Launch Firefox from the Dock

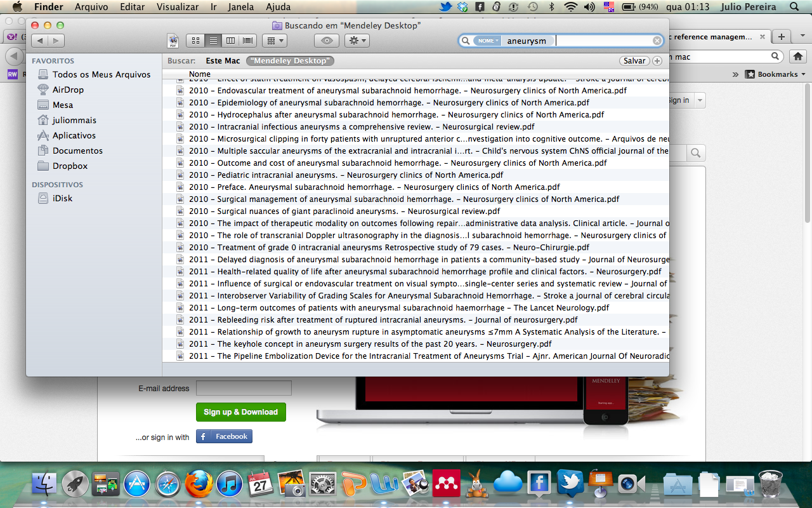pyautogui.click(x=199, y=485)
